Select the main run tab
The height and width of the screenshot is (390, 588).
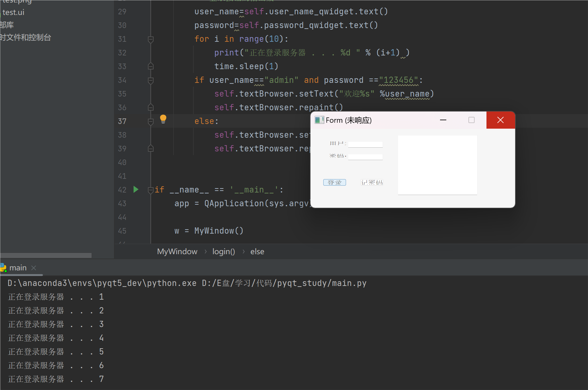click(18, 268)
